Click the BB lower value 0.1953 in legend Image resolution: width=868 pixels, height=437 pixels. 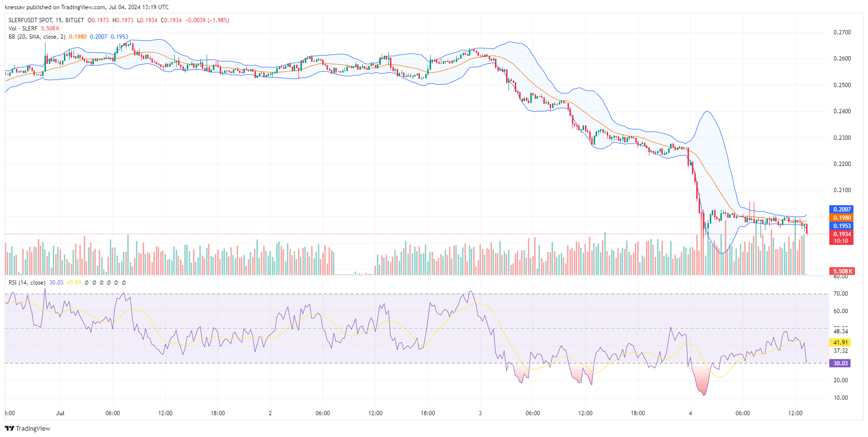pos(120,37)
